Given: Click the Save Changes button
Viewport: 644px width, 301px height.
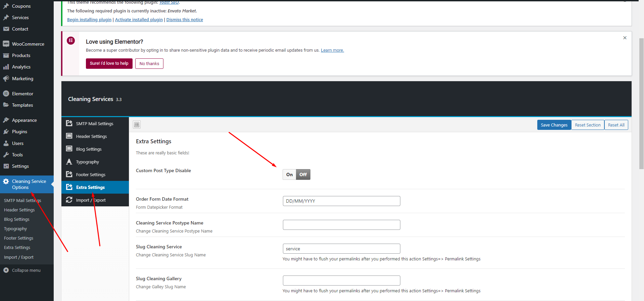Looking at the screenshot, I should [554, 125].
